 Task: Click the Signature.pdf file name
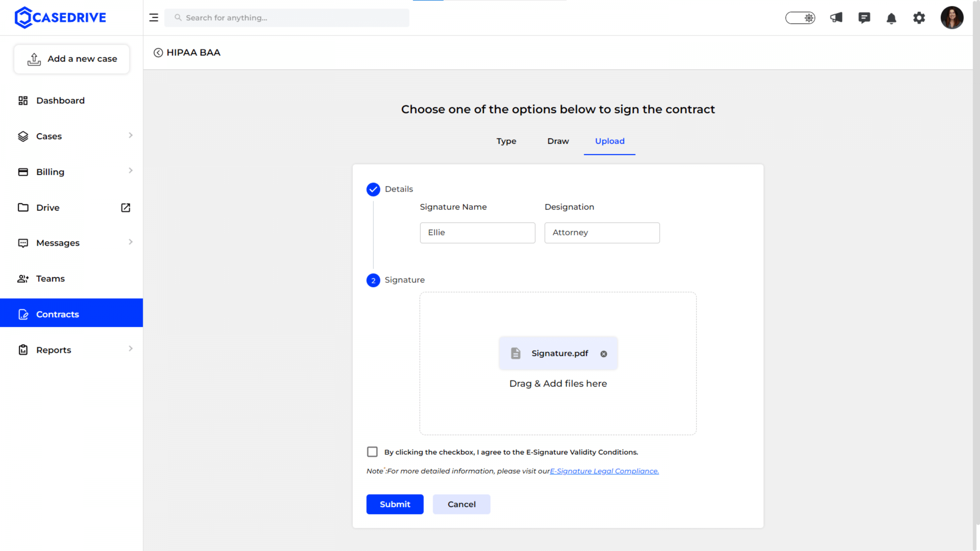pos(560,353)
